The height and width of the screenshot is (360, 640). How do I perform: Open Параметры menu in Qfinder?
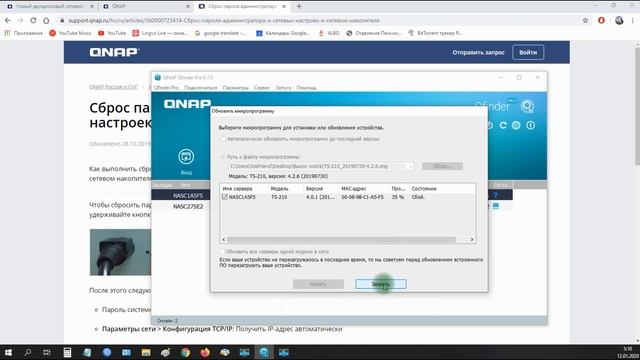(x=236, y=88)
